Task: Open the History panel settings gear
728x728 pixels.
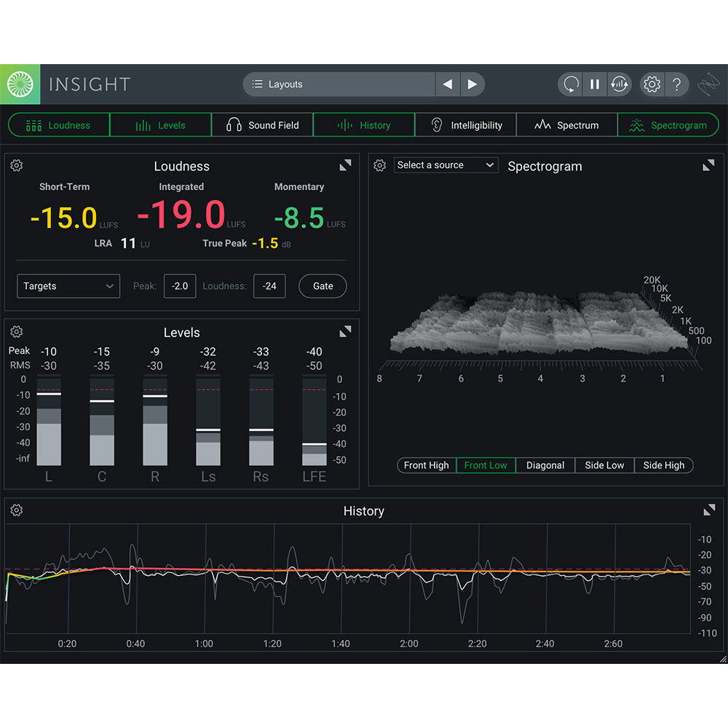Action: [17, 510]
